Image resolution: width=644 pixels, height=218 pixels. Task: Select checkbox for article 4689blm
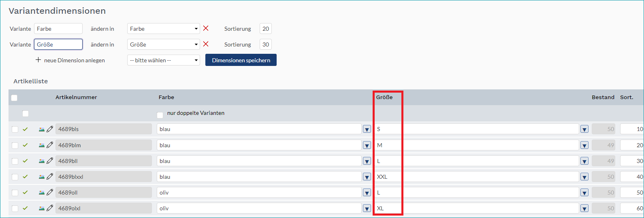(x=15, y=145)
